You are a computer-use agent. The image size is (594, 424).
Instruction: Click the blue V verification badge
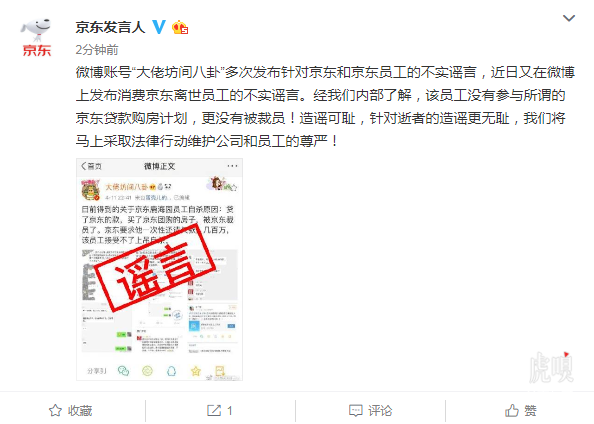[x=159, y=27]
